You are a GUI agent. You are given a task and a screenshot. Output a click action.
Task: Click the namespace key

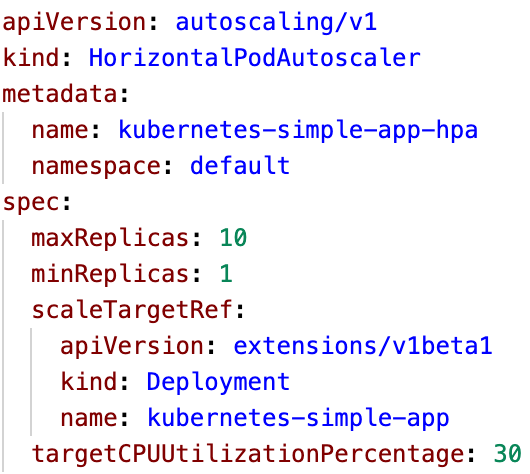pos(96,166)
